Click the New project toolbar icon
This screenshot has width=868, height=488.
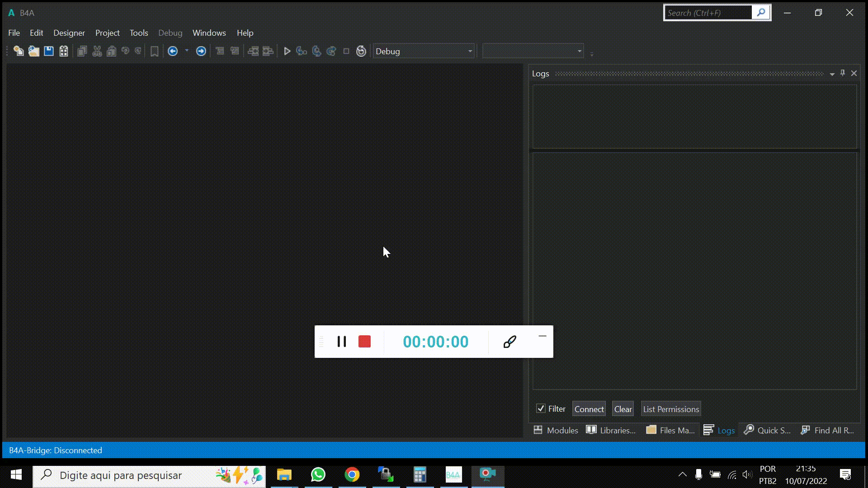19,51
